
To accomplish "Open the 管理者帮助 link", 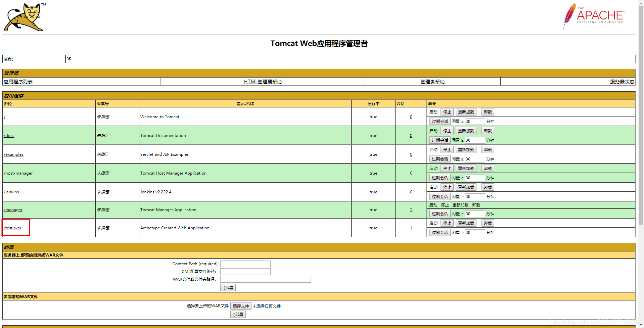I will [x=432, y=82].
